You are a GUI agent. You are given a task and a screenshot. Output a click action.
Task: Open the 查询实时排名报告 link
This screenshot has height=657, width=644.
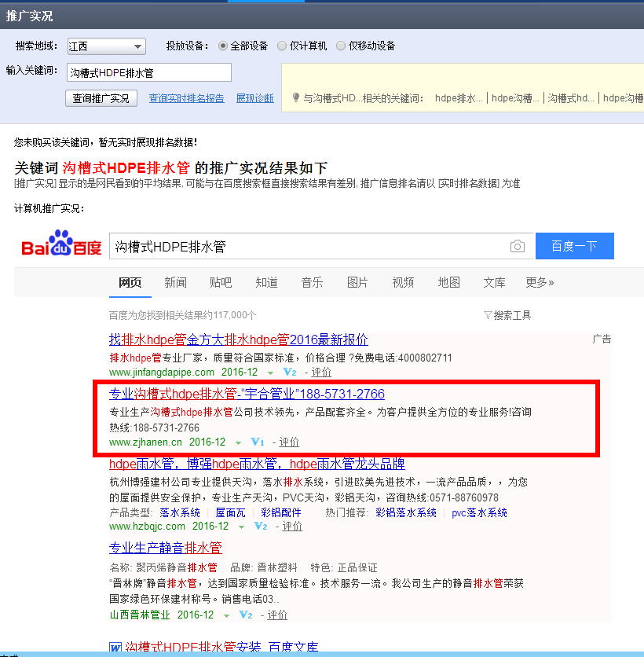186,98
